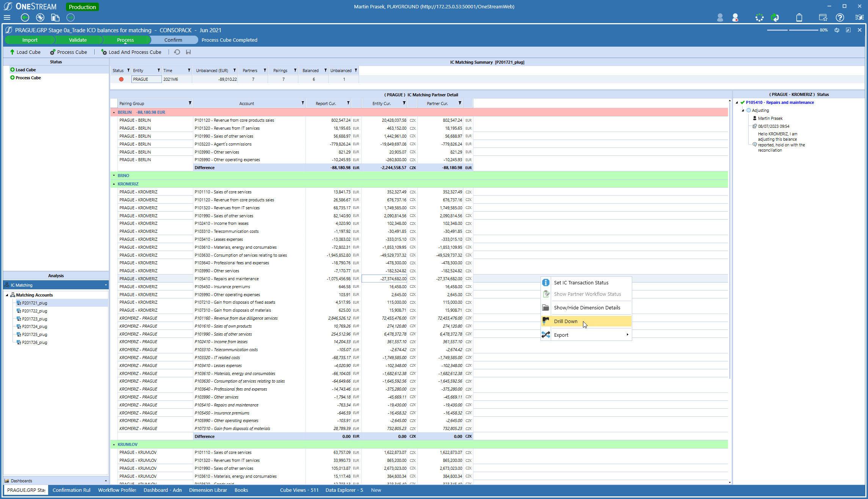Choose Drill Down from context menu
Viewport: 868px width, 499px height.
[x=566, y=321]
